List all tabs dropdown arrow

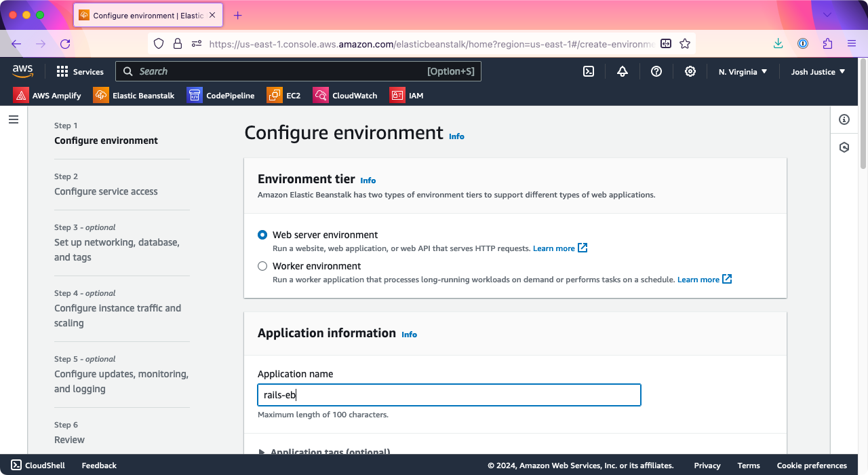(x=827, y=15)
